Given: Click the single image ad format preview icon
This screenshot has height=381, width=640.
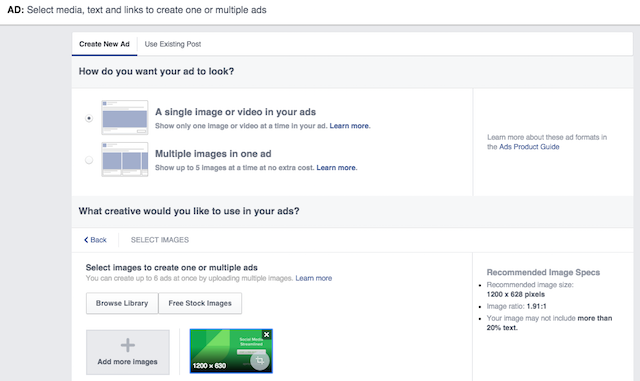Looking at the screenshot, I should point(125,118).
